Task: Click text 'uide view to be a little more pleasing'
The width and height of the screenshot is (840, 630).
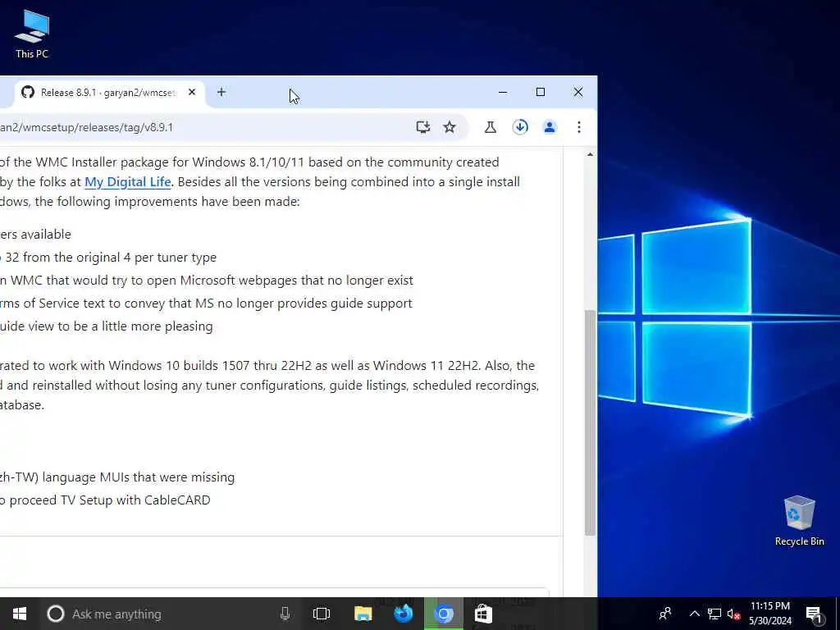Action: click(x=106, y=326)
